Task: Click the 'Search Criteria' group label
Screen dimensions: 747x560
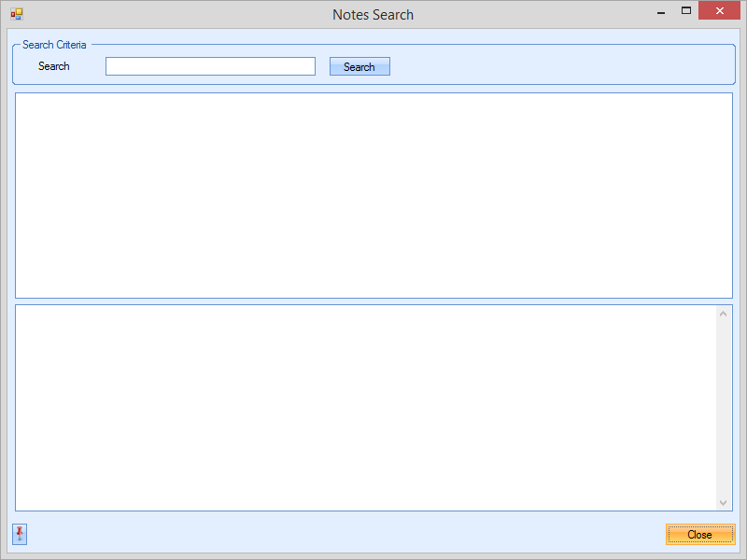Action: [x=54, y=45]
